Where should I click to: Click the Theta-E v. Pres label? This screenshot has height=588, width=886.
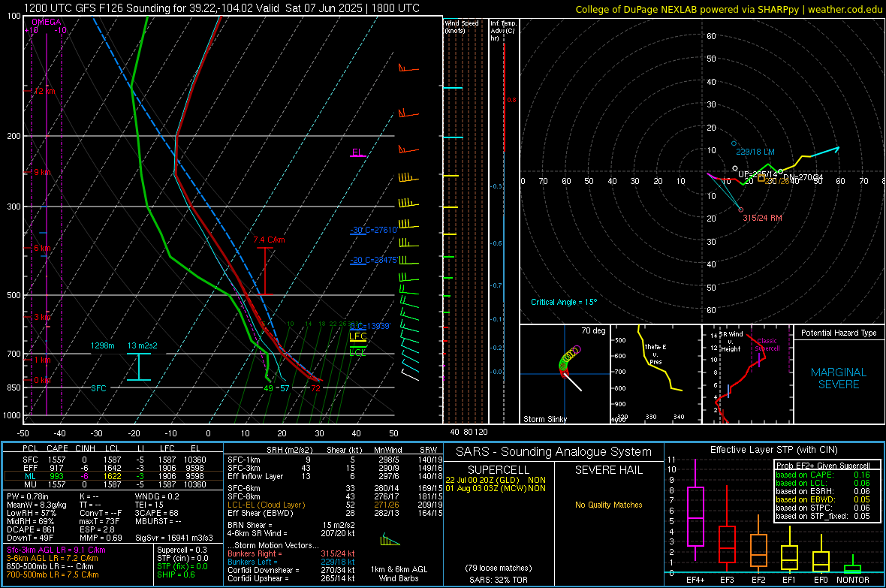click(655, 354)
